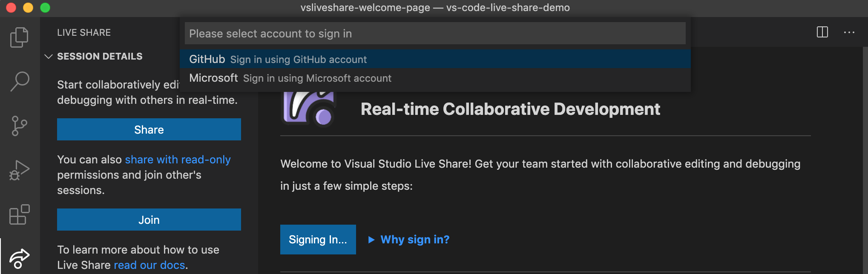Open the Source Control view icon
Screen dimensions: 868x274
[19, 126]
